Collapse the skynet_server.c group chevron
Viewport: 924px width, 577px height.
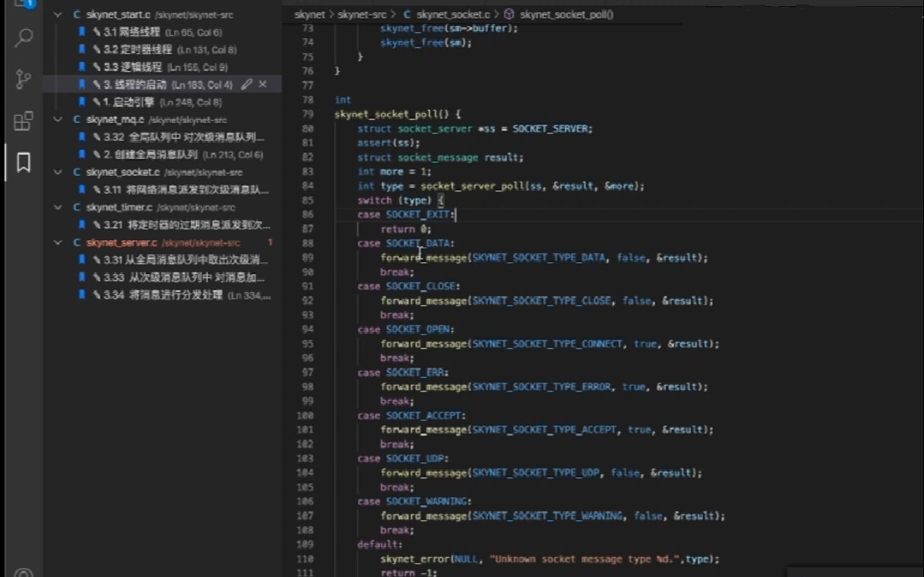58,242
